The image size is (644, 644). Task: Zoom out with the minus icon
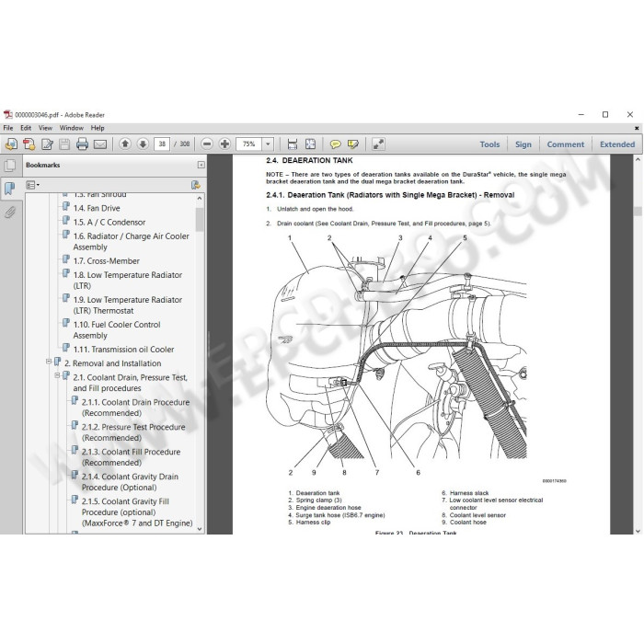click(x=207, y=144)
